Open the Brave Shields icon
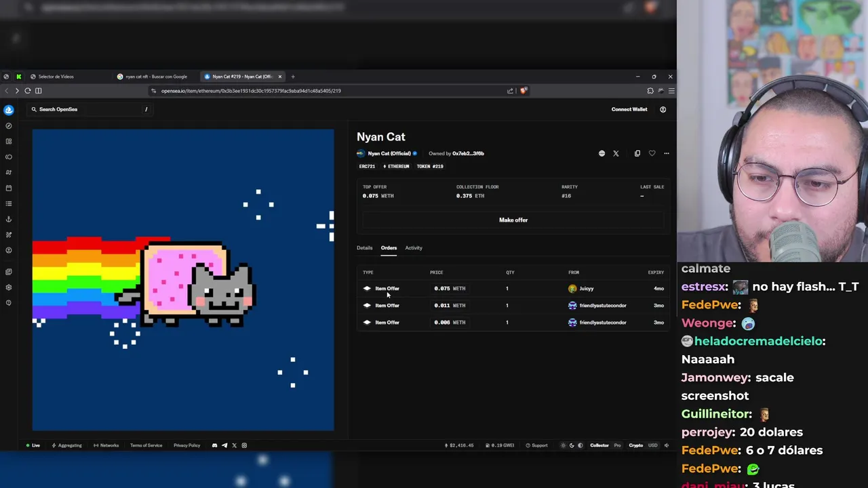 (524, 91)
